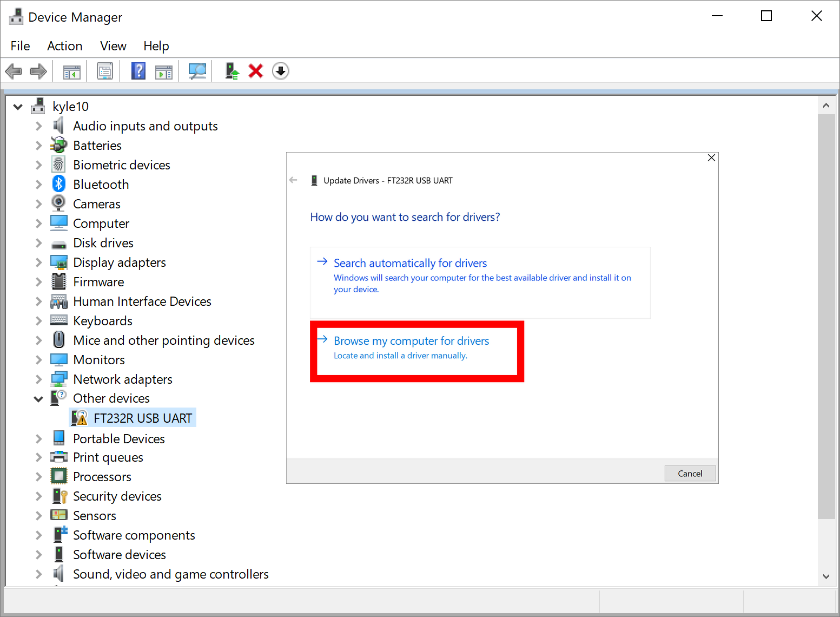This screenshot has height=617, width=840.
Task: Open the View menu
Action: coord(113,46)
